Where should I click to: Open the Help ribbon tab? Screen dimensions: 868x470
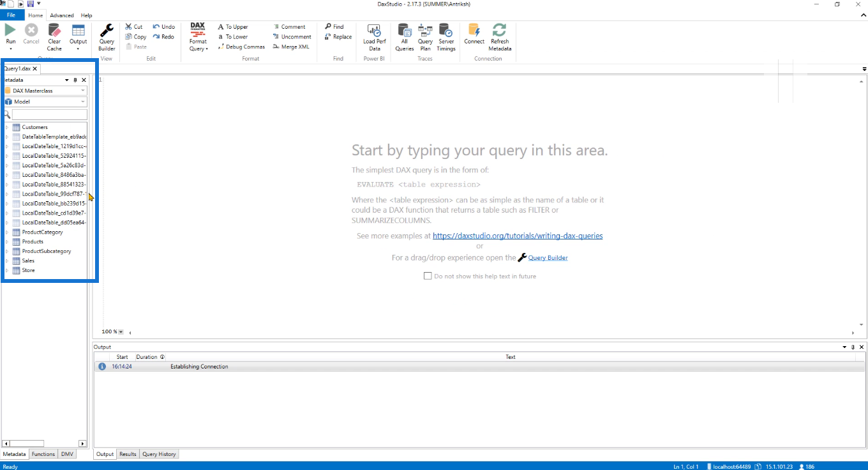(86, 15)
